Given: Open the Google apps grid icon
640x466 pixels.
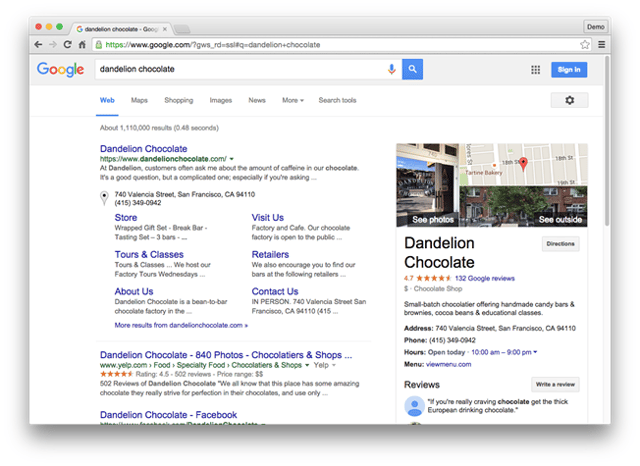Looking at the screenshot, I should point(535,69).
